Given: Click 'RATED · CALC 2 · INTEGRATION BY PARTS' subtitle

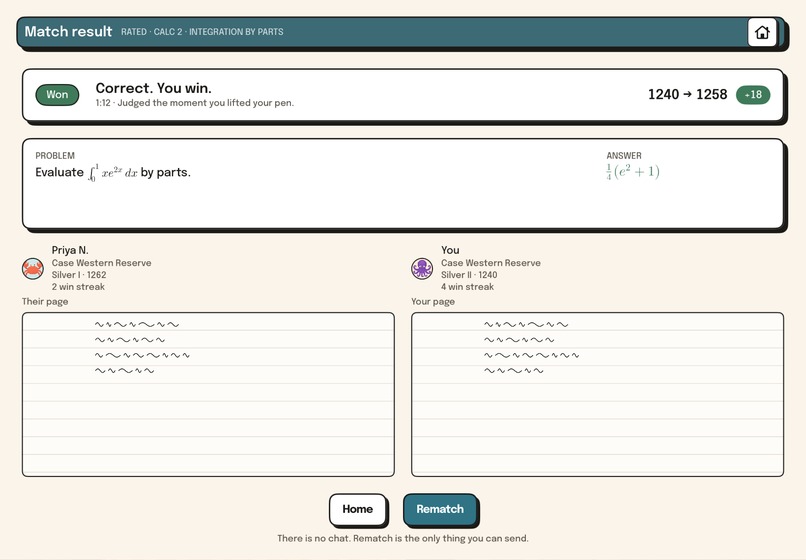Looking at the screenshot, I should pos(202,32).
